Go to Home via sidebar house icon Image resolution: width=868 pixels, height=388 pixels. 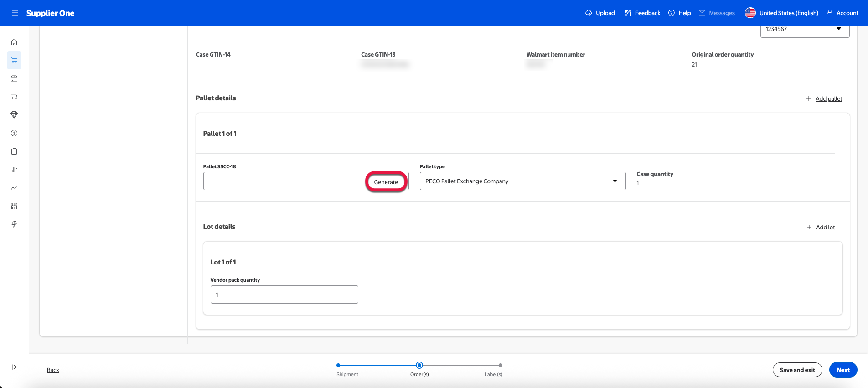(x=14, y=42)
